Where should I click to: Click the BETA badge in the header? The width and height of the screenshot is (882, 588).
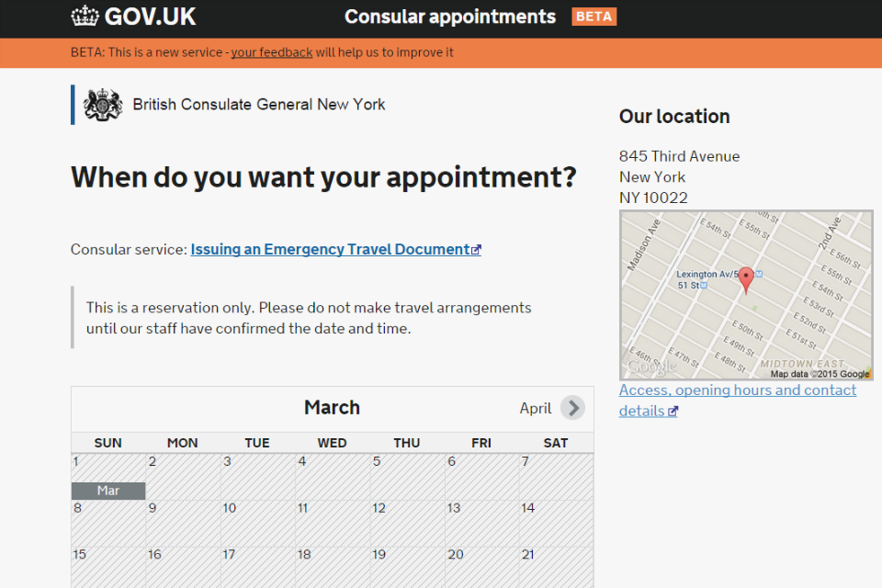[x=594, y=16]
